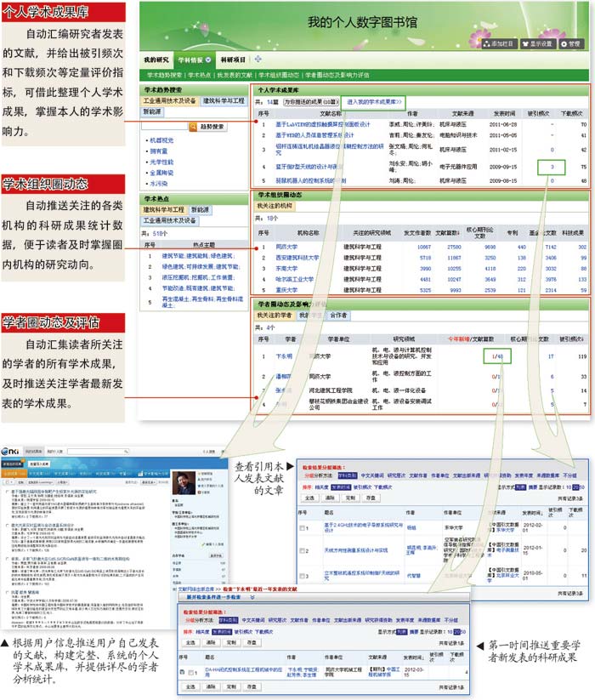Click scholar photo thumbnail in CNKI window
The image size is (595, 700).
pos(184,483)
